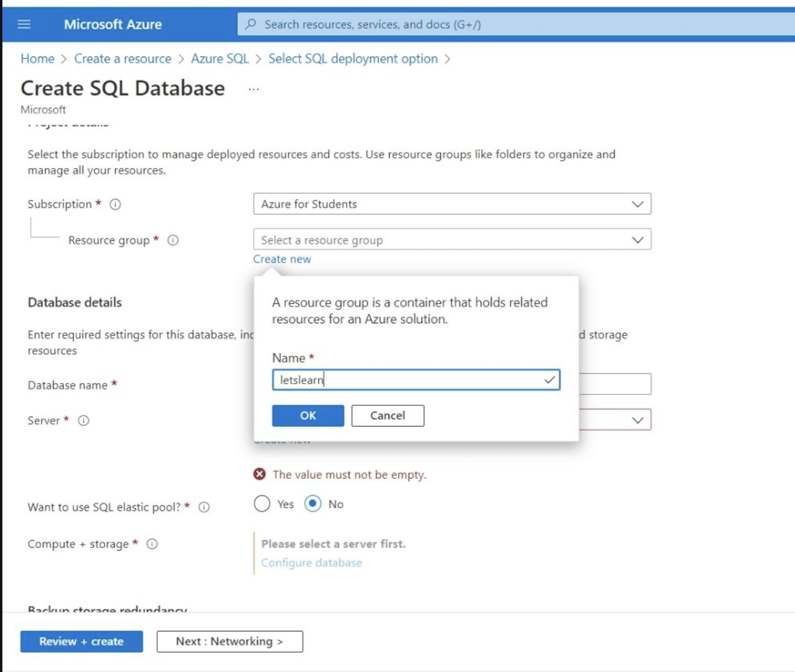Show info tooltip for Subscription

pyautogui.click(x=115, y=204)
